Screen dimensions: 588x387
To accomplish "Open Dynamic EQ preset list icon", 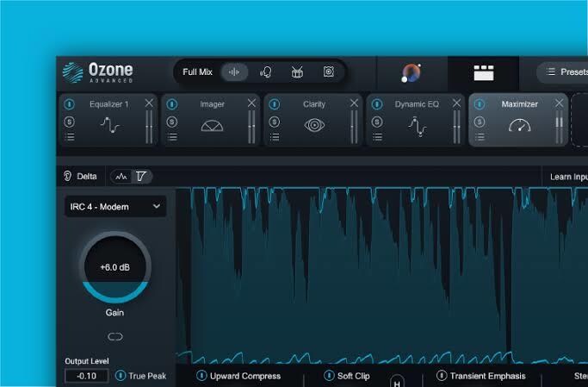I will pos(378,137).
